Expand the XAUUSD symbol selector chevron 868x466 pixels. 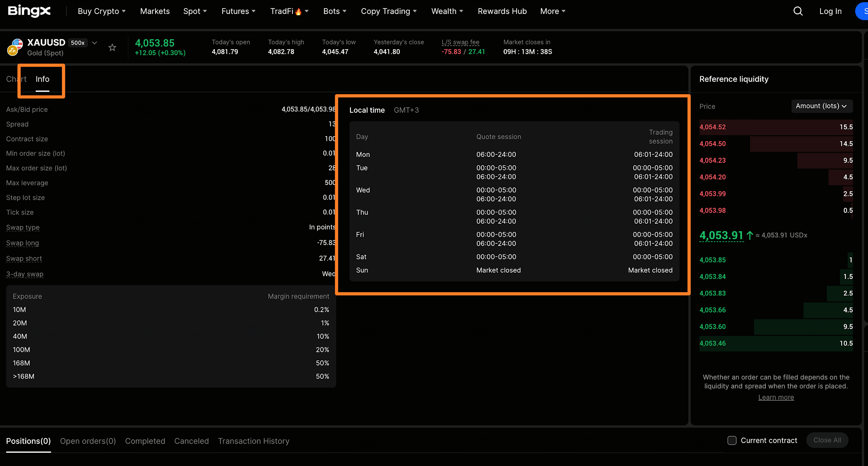pos(95,43)
